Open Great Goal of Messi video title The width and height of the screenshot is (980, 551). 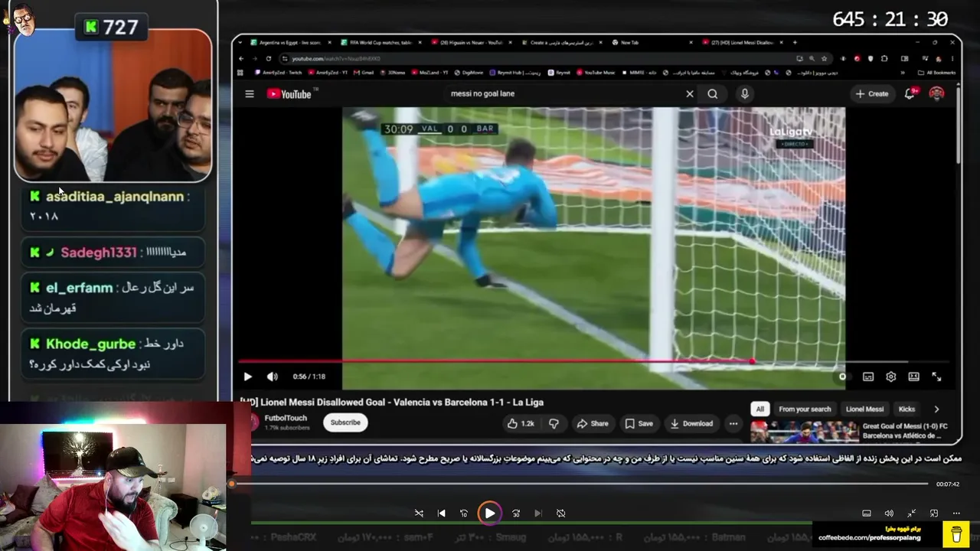pos(905,431)
